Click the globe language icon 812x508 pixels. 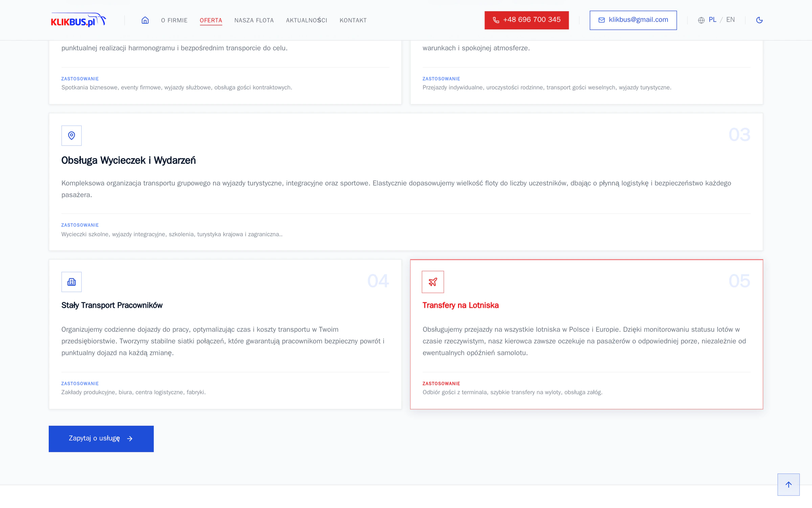[701, 20]
